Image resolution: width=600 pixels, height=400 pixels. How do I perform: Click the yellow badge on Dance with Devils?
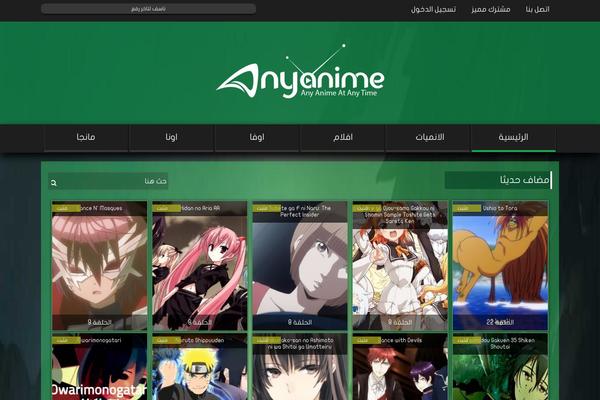pos(367,340)
